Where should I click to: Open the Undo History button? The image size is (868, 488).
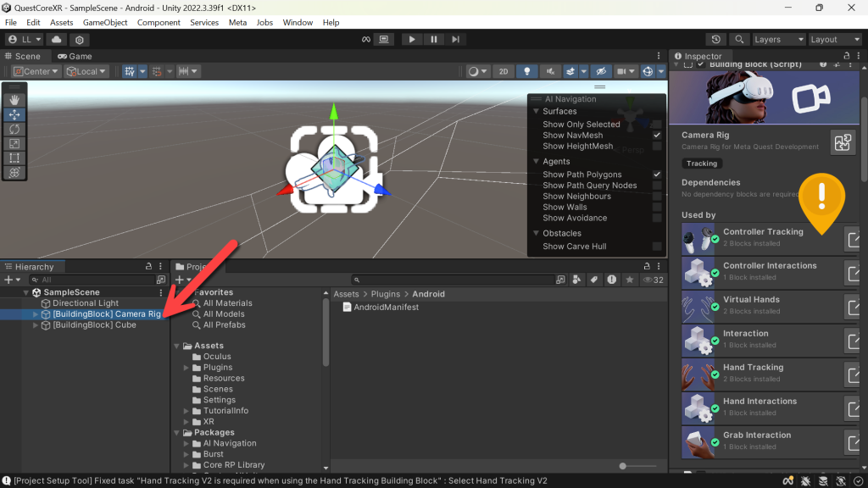point(715,39)
